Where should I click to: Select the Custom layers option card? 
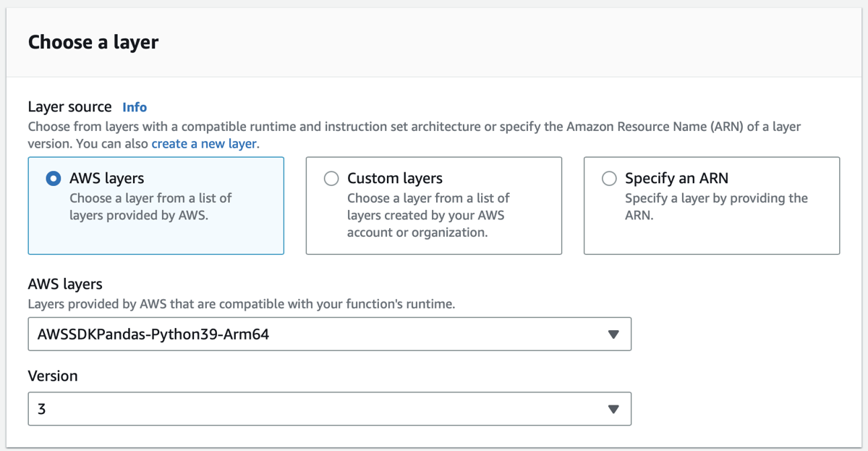(x=433, y=205)
